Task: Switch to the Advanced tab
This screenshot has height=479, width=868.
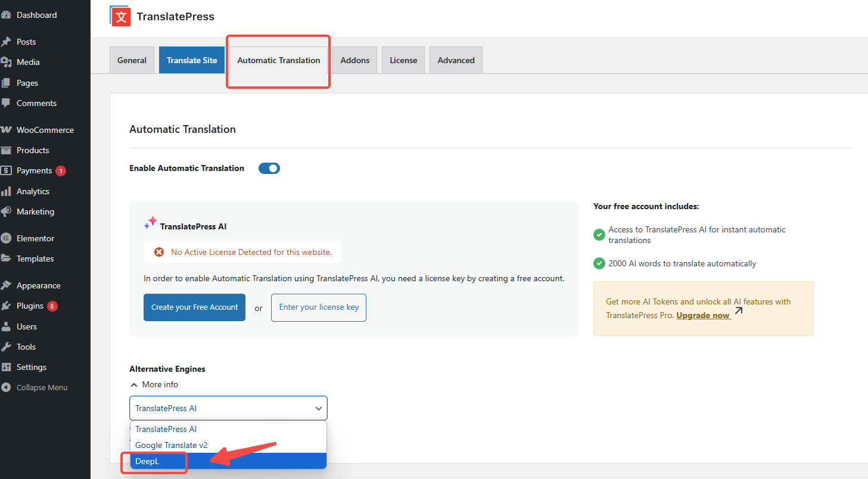Action: (x=456, y=60)
